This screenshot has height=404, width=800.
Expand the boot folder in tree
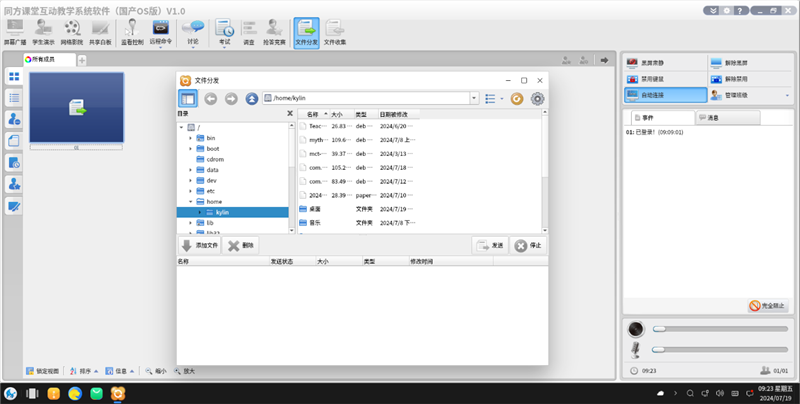point(190,149)
